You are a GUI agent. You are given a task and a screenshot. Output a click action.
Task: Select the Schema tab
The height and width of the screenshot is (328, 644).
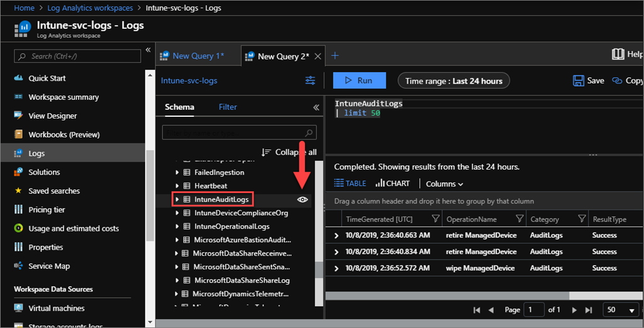pyautogui.click(x=179, y=107)
